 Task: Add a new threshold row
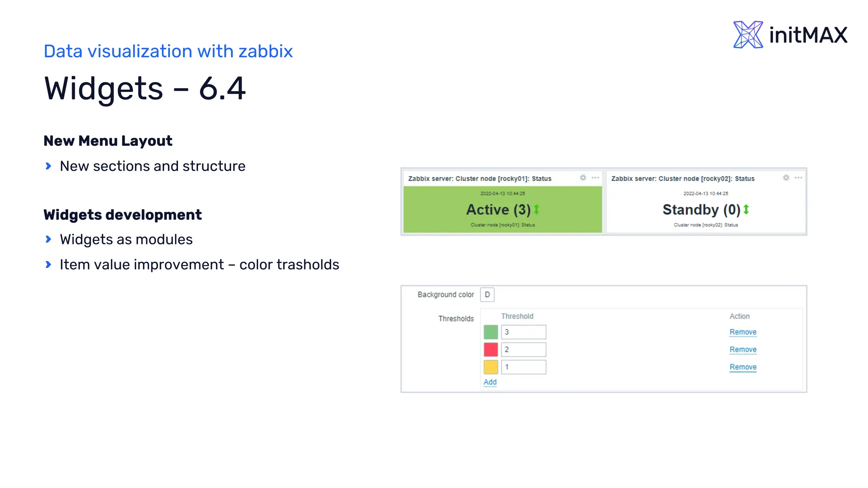click(x=490, y=382)
